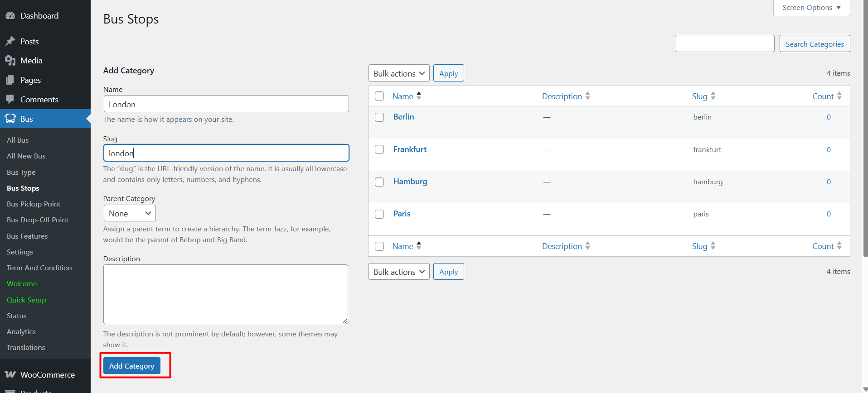Click the Dashboard gauge icon in sidebar

coord(10,16)
